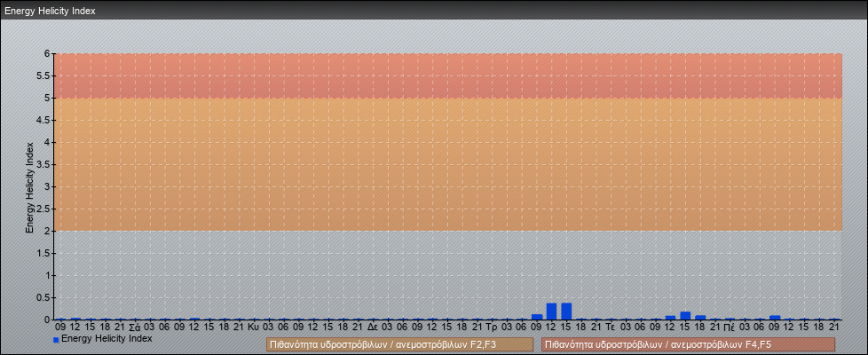
Task: Click the y-axis label 2
Action: (48, 231)
